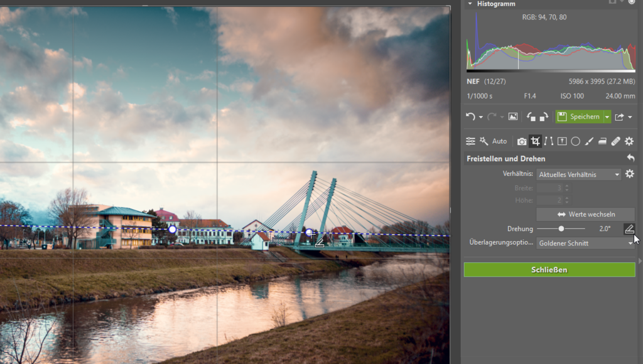Click the left horizon line handle
Screen dimensions: 643x364
(x=173, y=229)
